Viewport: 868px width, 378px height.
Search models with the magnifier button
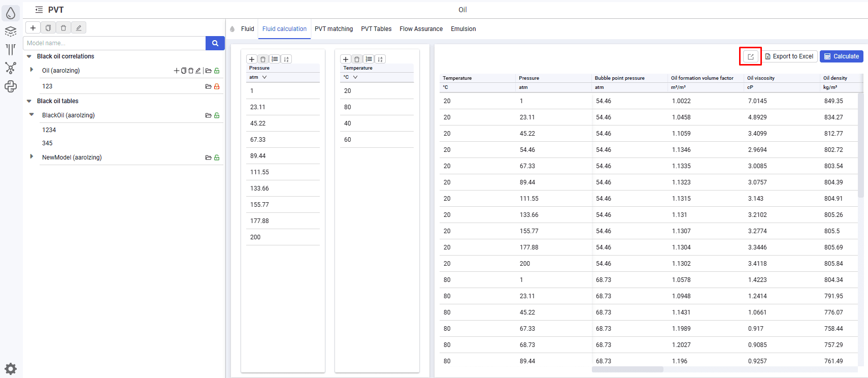215,43
